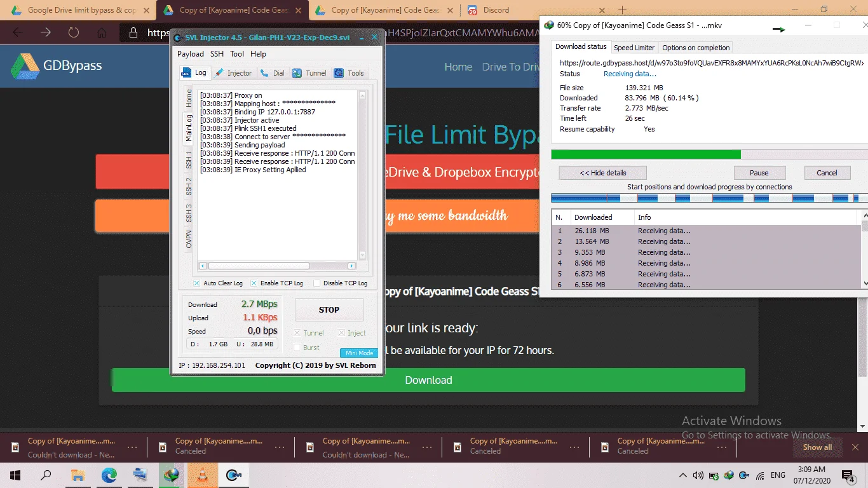868x488 pixels.
Task: Pause the download
Action: tap(759, 173)
